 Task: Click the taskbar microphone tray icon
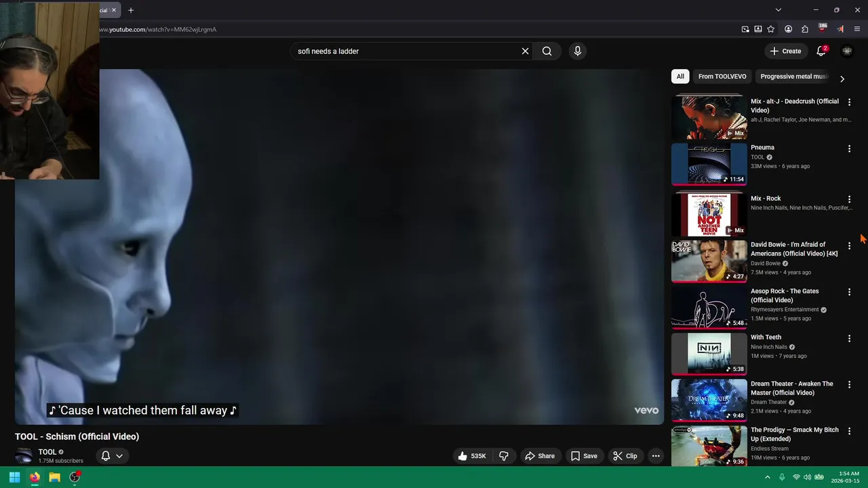coord(782,477)
